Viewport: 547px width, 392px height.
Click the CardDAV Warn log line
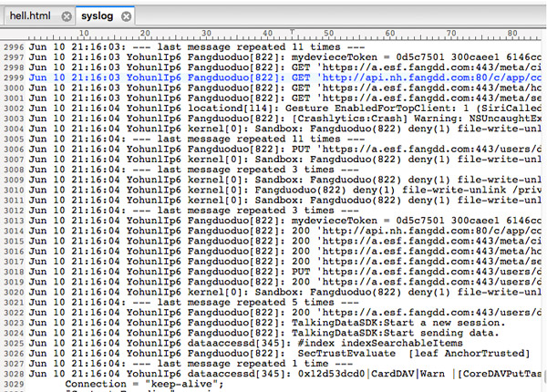coord(284,374)
